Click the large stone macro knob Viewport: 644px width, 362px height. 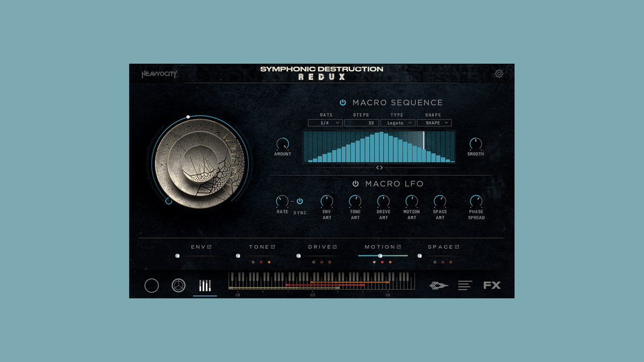(199, 163)
